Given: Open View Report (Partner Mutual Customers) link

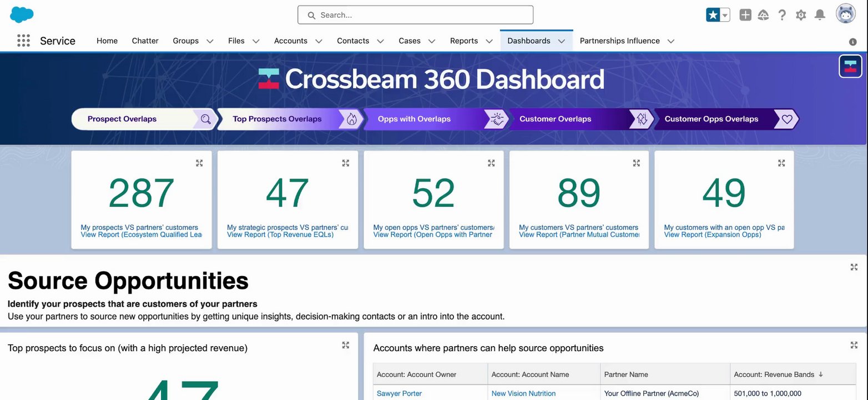Looking at the screenshot, I should tap(579, 234).
